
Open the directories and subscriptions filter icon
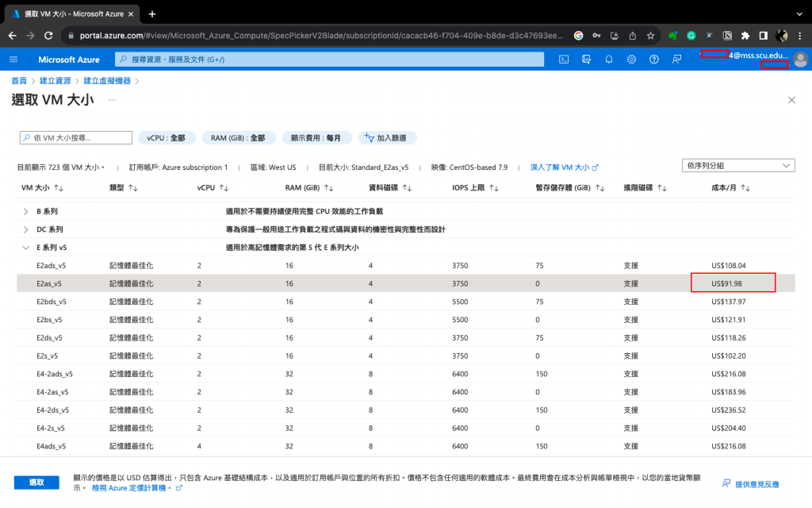point(586,60)
